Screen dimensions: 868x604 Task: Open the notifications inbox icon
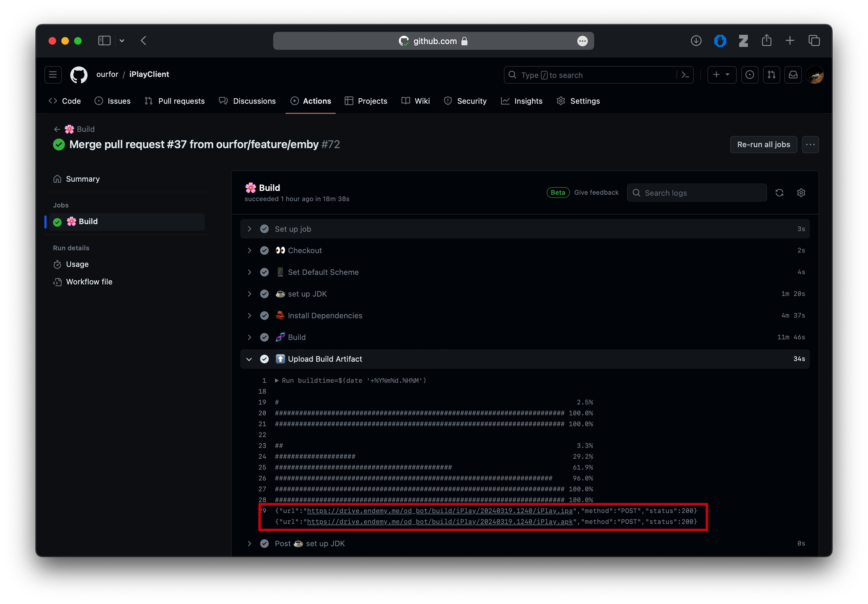tap(793, 75)
